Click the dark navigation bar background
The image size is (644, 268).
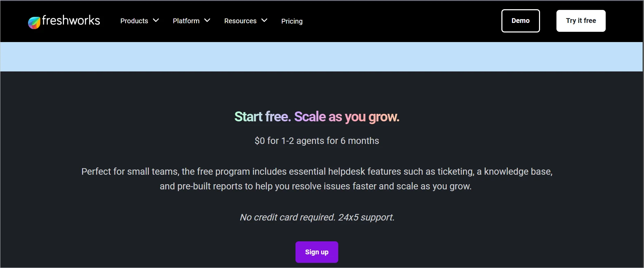click(393, 21)
